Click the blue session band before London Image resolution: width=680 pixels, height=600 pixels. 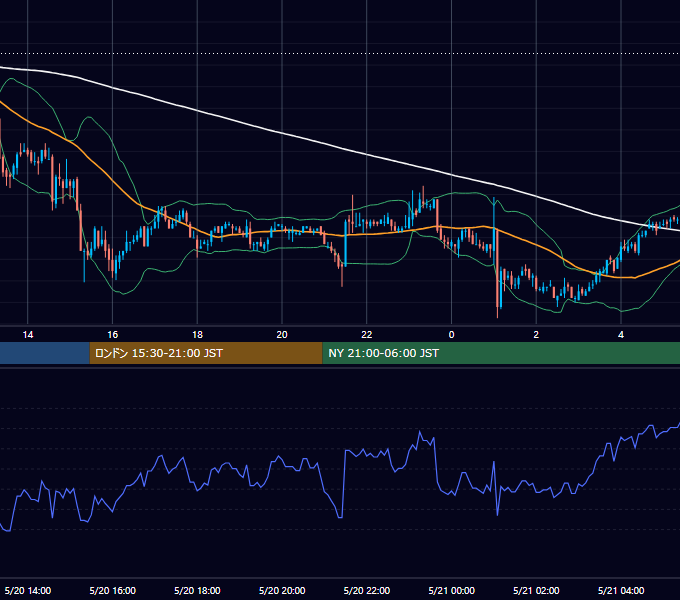click(x=45, y=353)
